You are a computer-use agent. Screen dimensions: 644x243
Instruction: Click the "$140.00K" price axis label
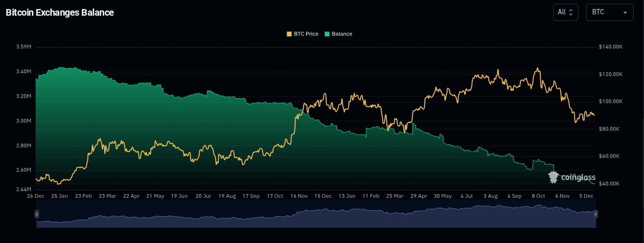click(x=611, y=47)
